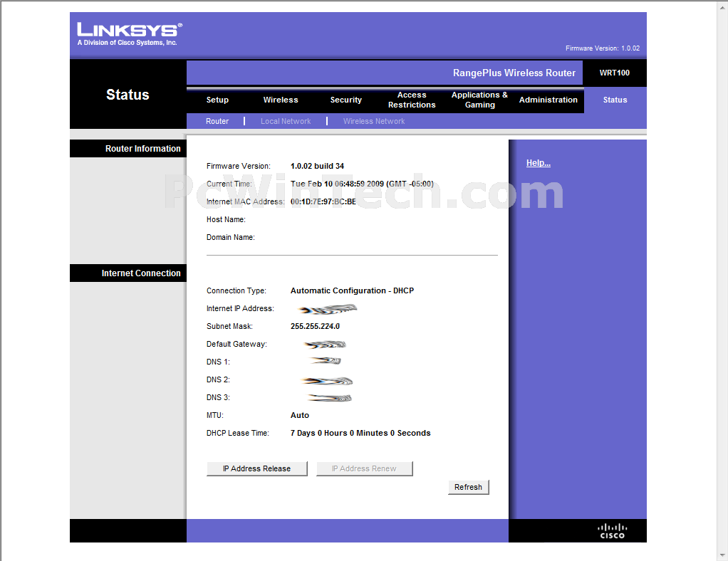Open the Security tab

click(x=346, y=100)
